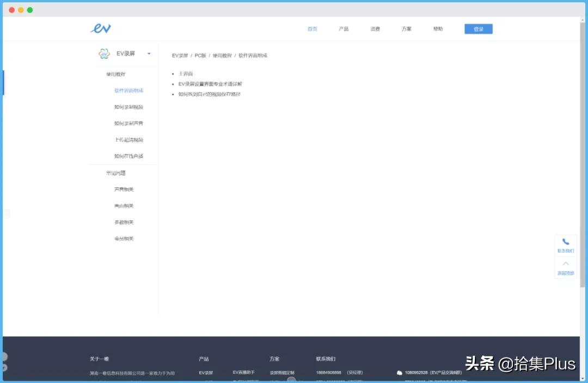The height and width of the screenshot is (383, 588).
Task: Select 首页 in the top navigation
Action: [x=312, y=29]
